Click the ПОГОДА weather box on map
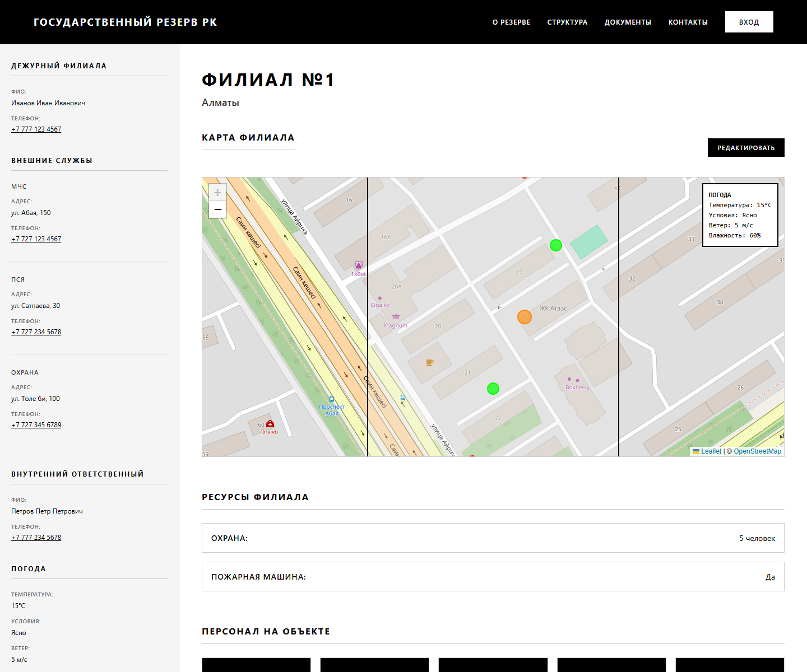The image size is (807, 672). pos(740,215)
